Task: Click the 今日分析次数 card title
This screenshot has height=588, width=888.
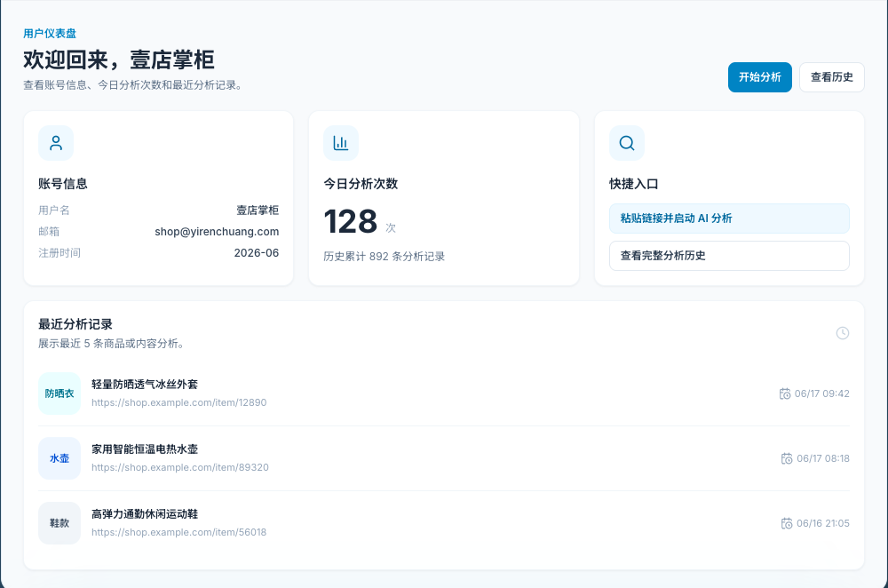Action: pos(361,184)
